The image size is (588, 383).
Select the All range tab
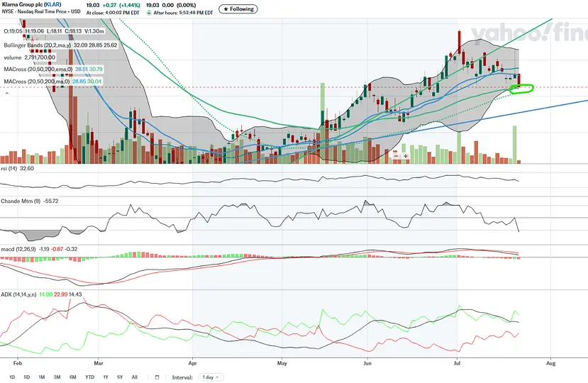[x=135, y=377]
